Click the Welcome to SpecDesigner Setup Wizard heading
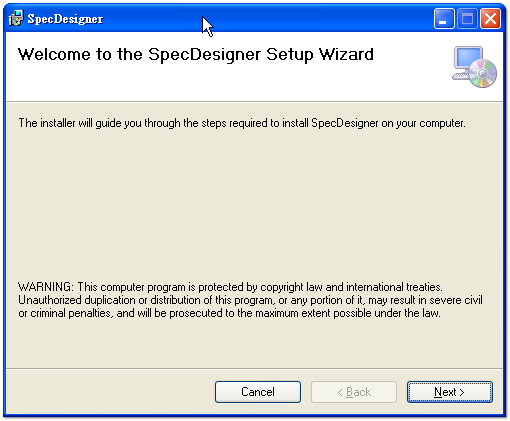 click(x=196, y=55)
